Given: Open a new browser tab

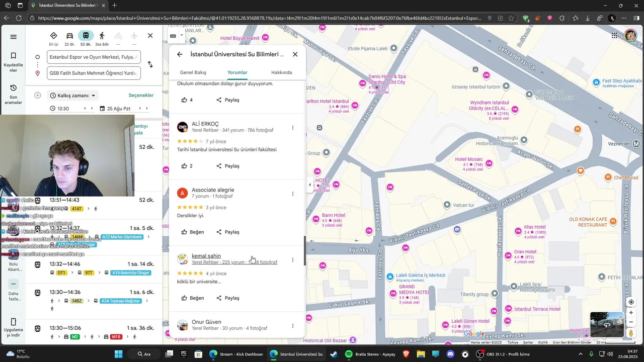Looking at the screenshot, I should 114,6.
